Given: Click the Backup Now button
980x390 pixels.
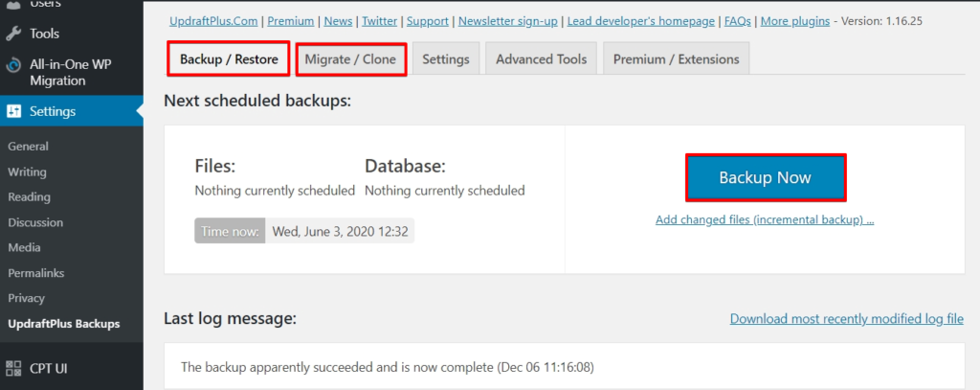Looking at the screenshot, I should [x=765, y=178].
